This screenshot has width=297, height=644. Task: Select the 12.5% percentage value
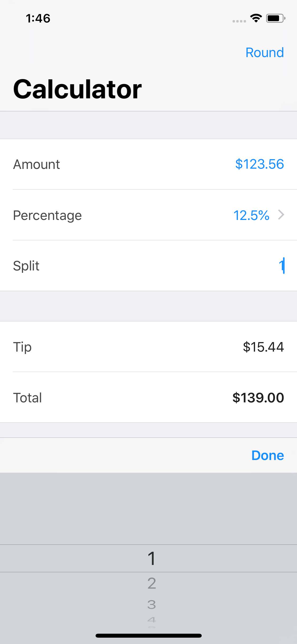pos(251,215)
